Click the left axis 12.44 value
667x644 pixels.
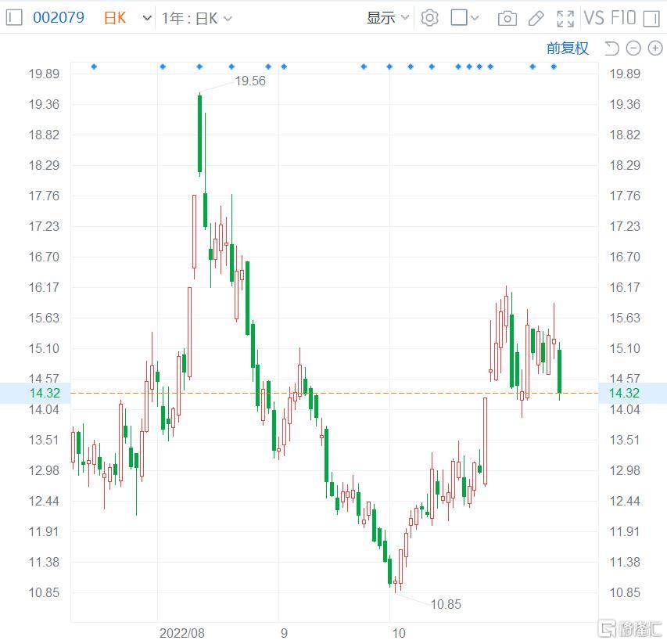point(44,501)
